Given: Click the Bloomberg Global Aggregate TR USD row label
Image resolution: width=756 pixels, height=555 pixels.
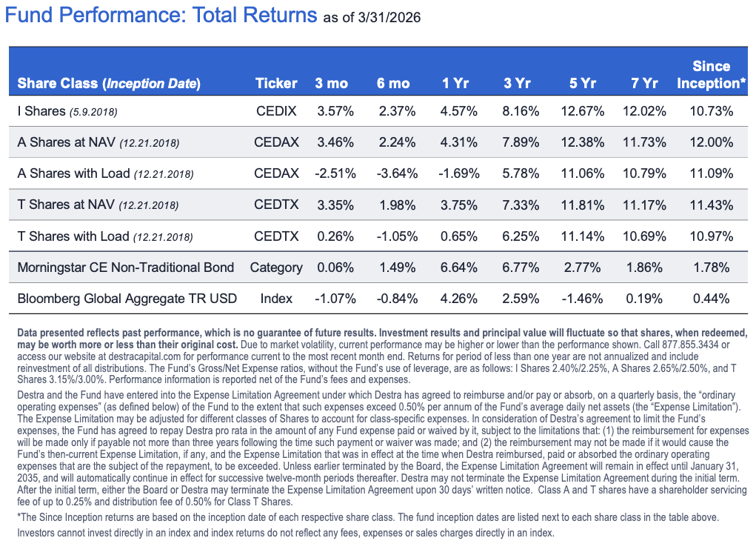Looking at the screenshot, I should tap(127, 299).
